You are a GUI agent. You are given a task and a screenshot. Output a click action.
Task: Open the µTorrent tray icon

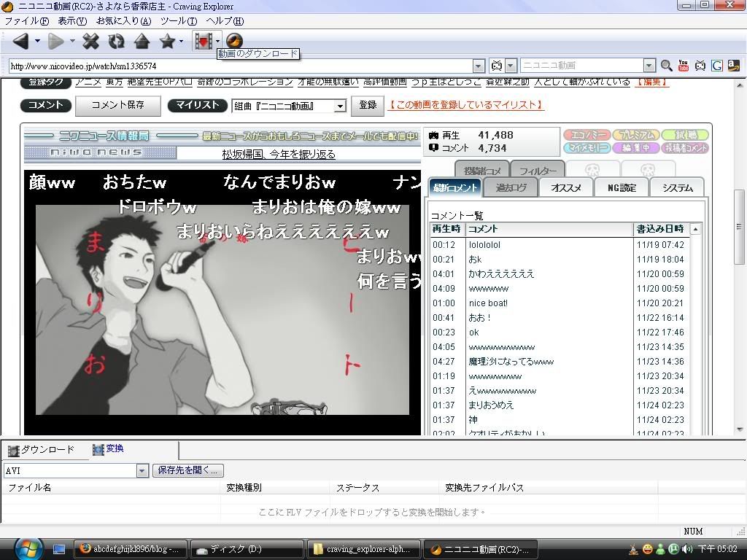[x=673, y=549]
